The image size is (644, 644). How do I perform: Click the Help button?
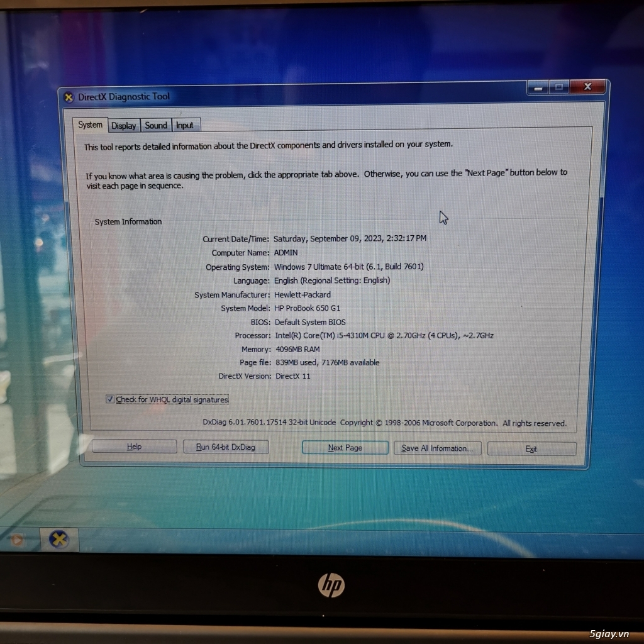click(135, 447)
